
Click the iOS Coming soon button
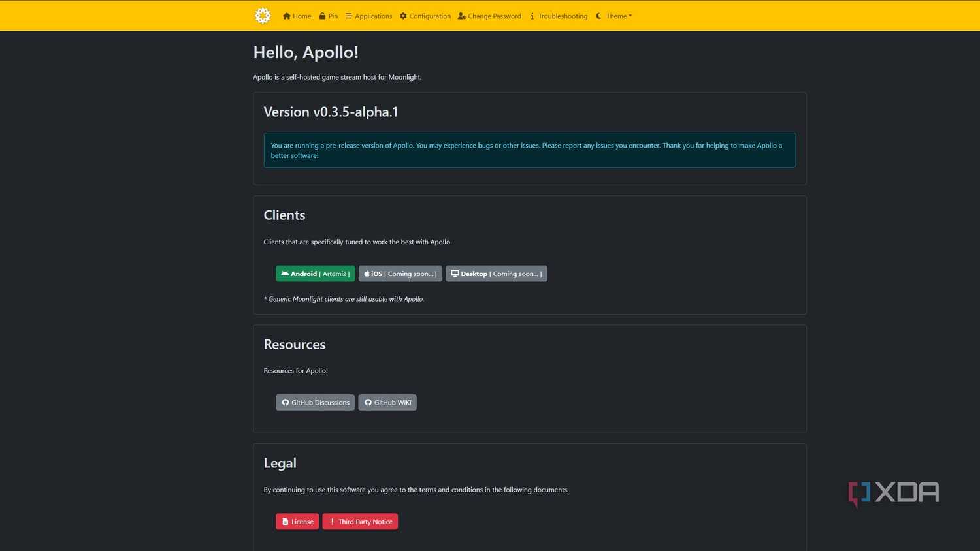click(400, 274)
